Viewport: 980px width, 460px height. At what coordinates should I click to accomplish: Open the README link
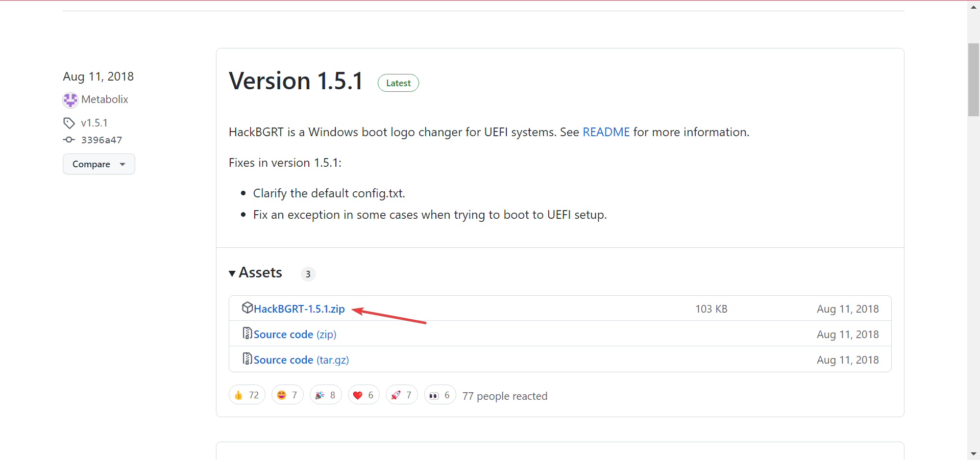[x=606, y=132]
